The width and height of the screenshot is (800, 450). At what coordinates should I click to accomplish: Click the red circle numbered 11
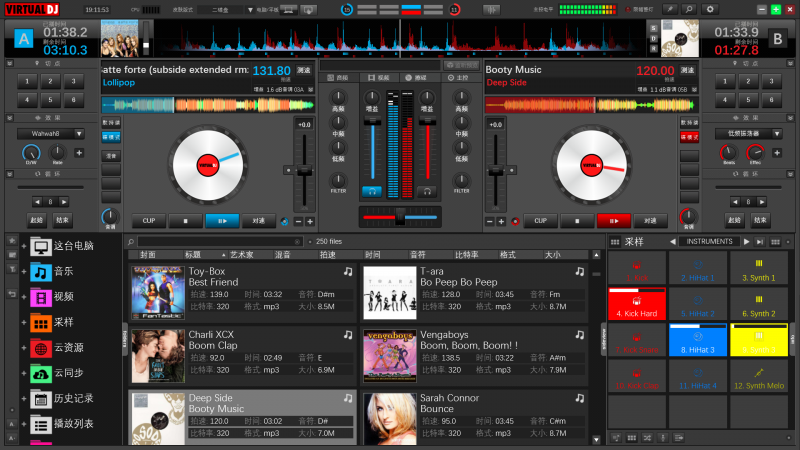[x=454, y=9]
